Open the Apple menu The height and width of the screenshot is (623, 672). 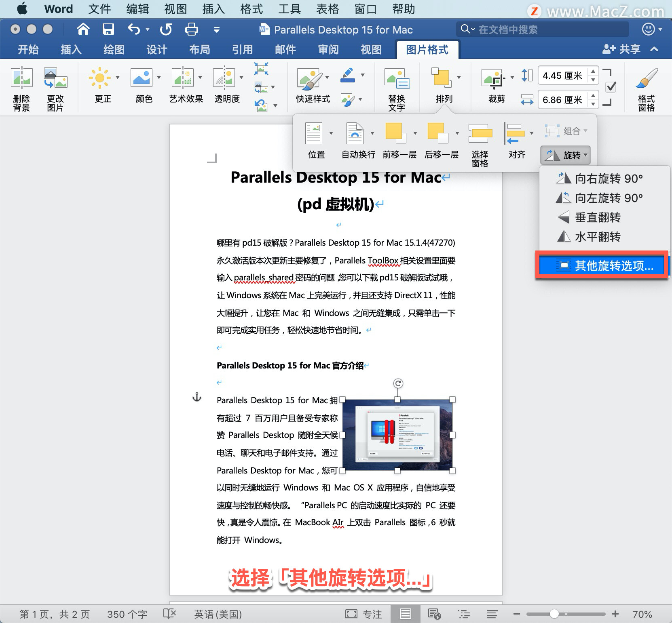[x=22, y=8]
